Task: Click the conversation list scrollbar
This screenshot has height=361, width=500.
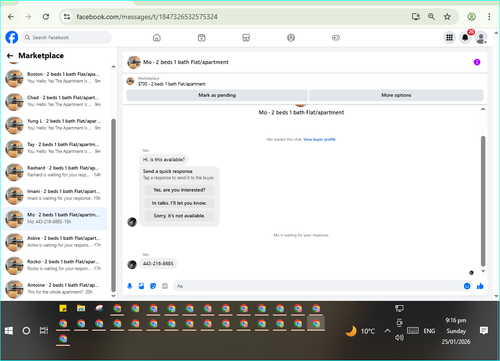Action: (x=113, y=205)
